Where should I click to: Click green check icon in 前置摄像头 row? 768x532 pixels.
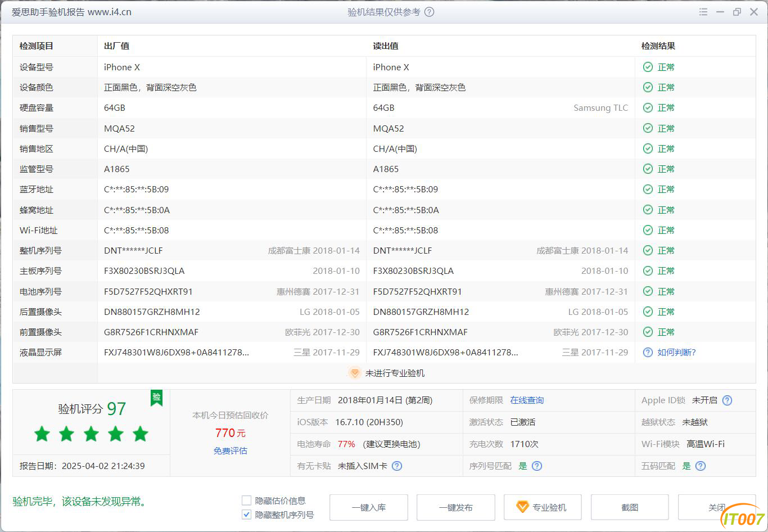648,332
